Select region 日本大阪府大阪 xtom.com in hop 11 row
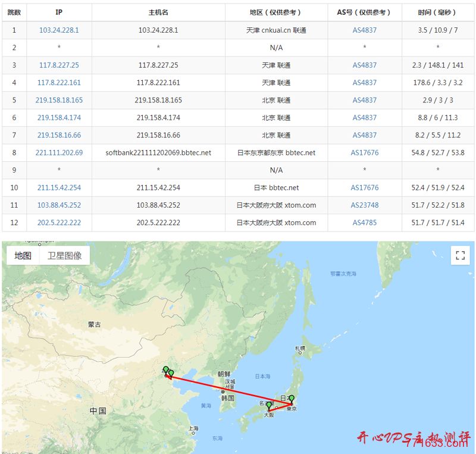The height and width of the screenshot is (454, 476). tap(276, 205)
